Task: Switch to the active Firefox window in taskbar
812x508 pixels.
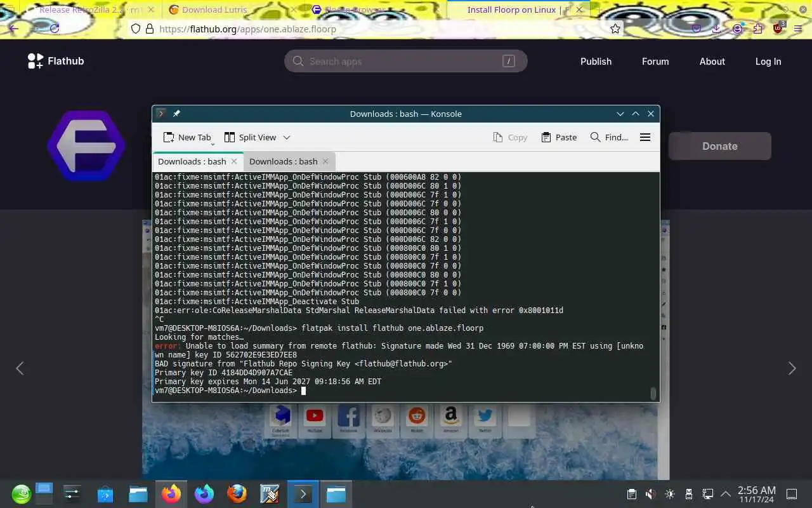Action: coord(171,493)
